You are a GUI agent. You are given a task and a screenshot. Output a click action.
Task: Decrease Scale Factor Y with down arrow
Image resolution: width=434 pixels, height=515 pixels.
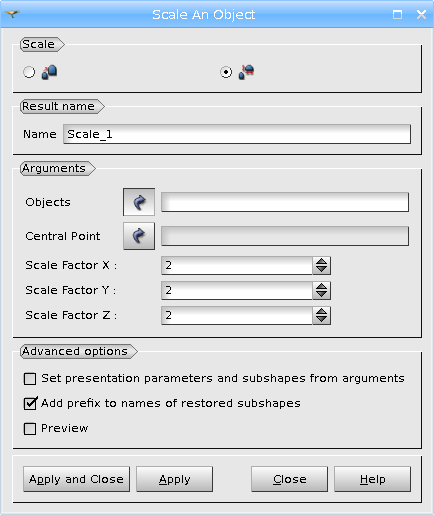[x=322, y=294]
